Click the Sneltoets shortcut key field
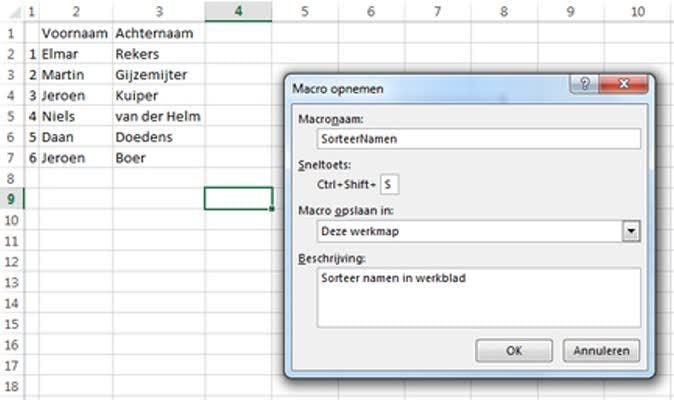 (x=389, y=184)
